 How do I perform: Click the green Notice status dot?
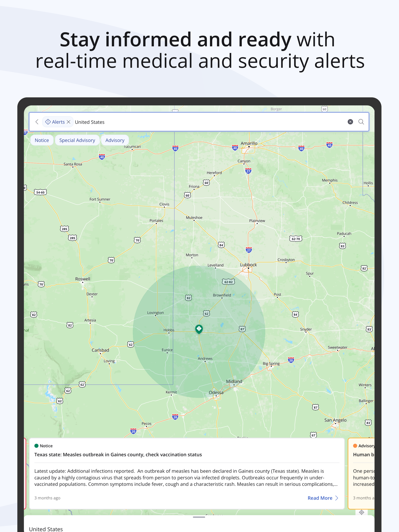(37, 446)
